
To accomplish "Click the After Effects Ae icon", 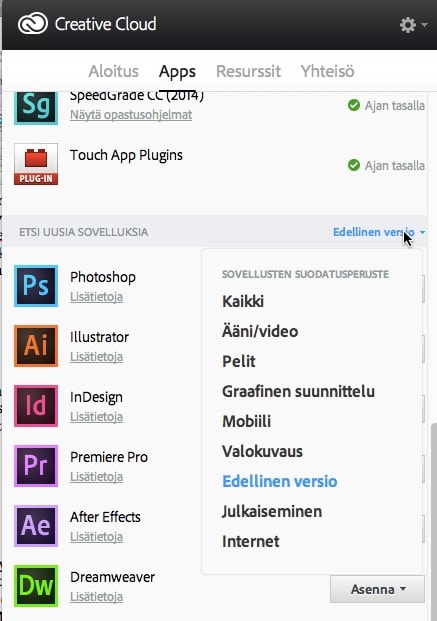I will click(36, 526).
